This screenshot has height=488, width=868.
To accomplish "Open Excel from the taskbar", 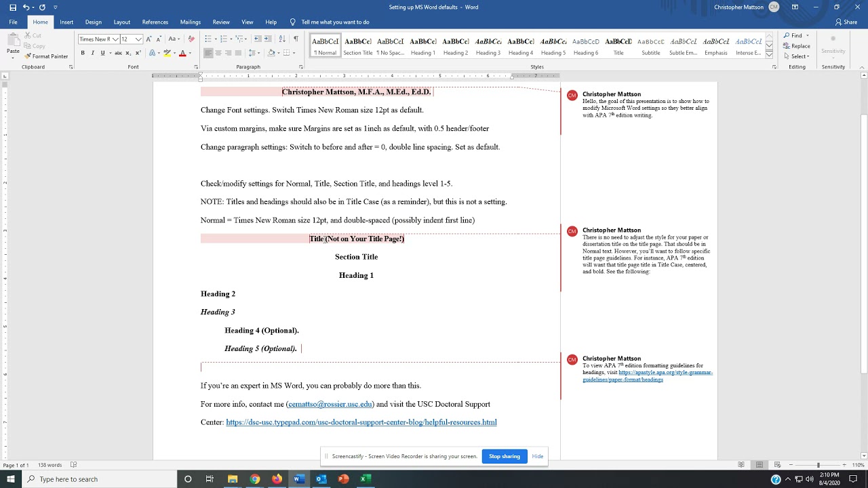I will [x=365, y=479].
